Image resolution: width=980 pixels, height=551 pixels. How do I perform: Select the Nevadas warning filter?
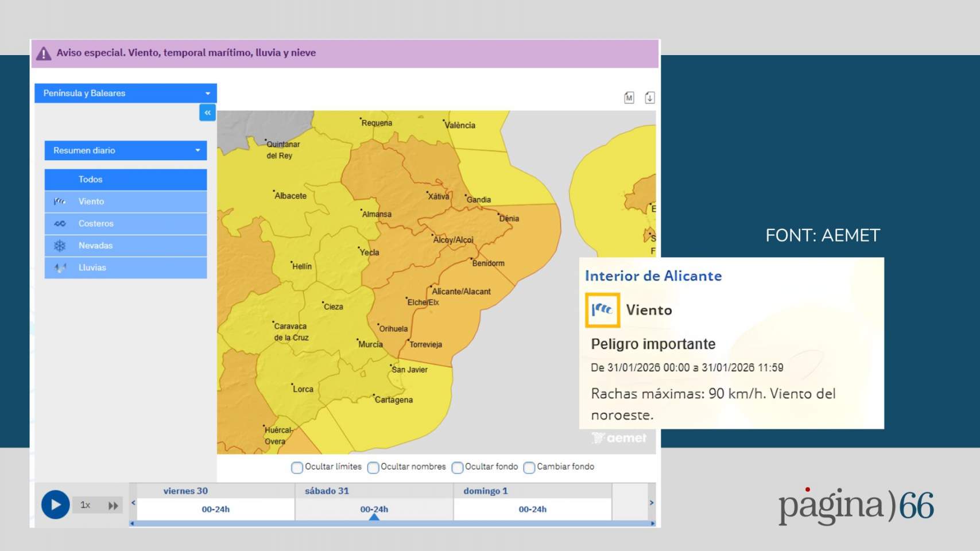point(126,246)
